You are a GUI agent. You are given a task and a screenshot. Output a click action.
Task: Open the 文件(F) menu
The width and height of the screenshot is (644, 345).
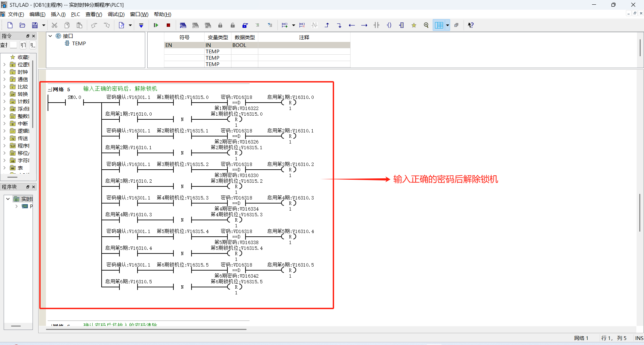click(16, 14)
